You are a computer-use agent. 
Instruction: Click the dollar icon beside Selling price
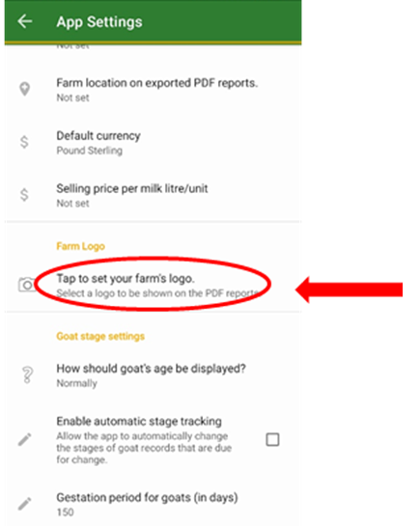[x=24, y=195]
